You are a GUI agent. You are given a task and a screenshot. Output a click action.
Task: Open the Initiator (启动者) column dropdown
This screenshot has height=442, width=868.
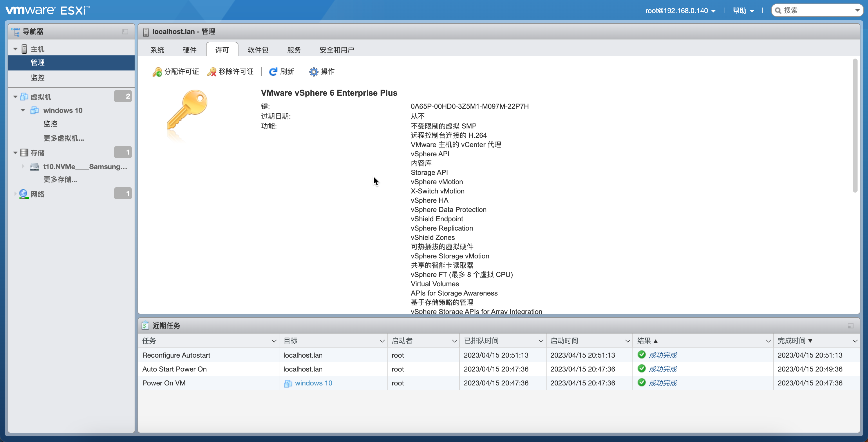pos(454,341)
